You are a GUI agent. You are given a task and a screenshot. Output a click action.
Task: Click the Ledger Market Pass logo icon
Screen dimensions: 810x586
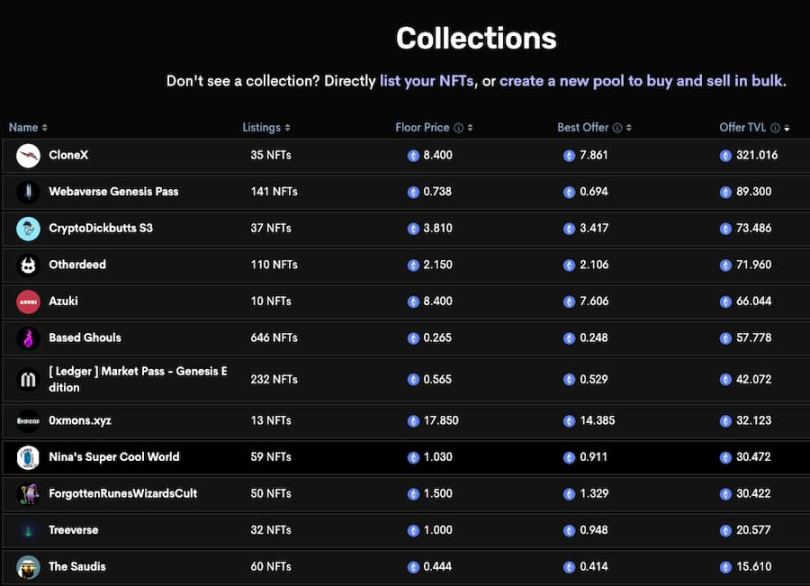pyautogui.click(x=28, y=379)
